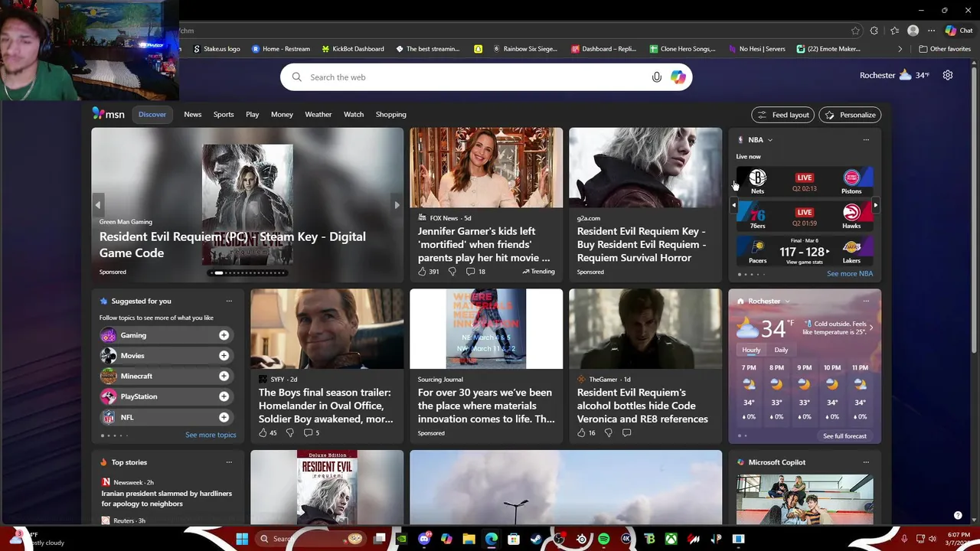Viewport: 980px width, 551px height.
Task: Open the NVIDIA app from the taskbar
Action: pos(401,539)
